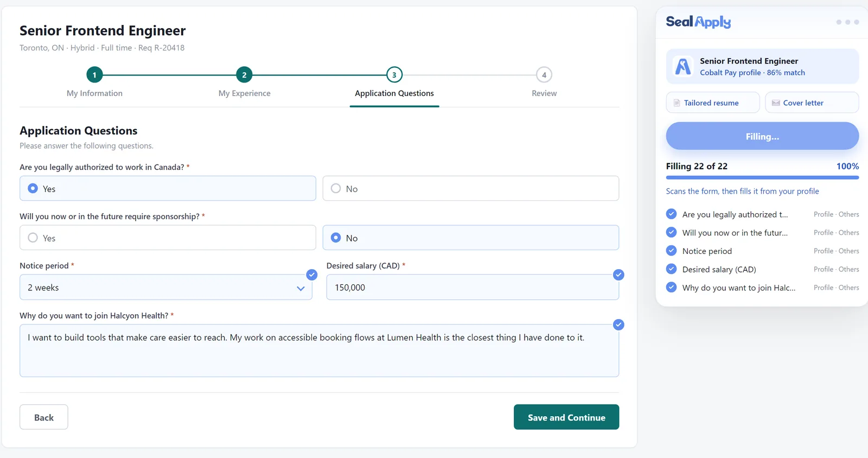Click the Back button
The image size is (868, 458).
(x=44, y=417)
